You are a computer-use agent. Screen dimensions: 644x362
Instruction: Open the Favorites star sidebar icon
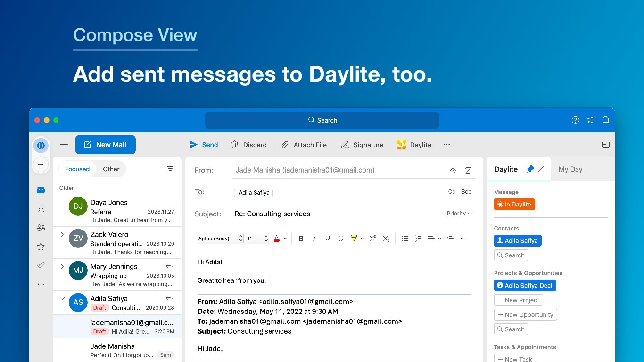point(41,247)
